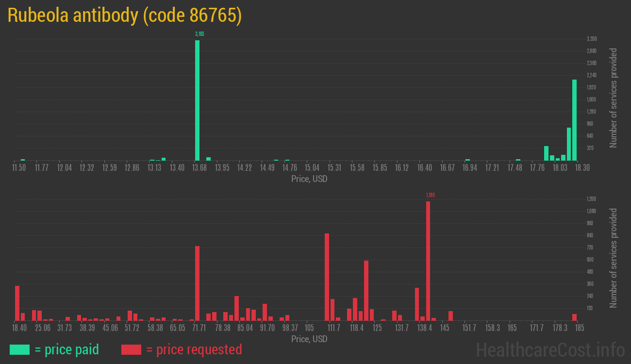Viewport: 631px width, 364px height.
Task: Click the 3,200 y-axis tick label
Action: (591, 39)
